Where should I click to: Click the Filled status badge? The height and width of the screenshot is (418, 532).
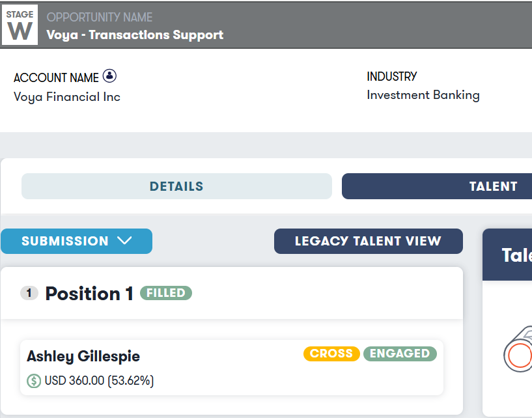tap(166, 293)
